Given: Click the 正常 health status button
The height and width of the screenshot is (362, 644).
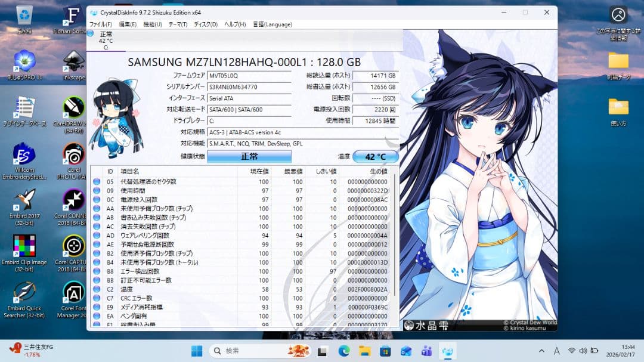Looking at the screenshot, I should coord(249,156).
